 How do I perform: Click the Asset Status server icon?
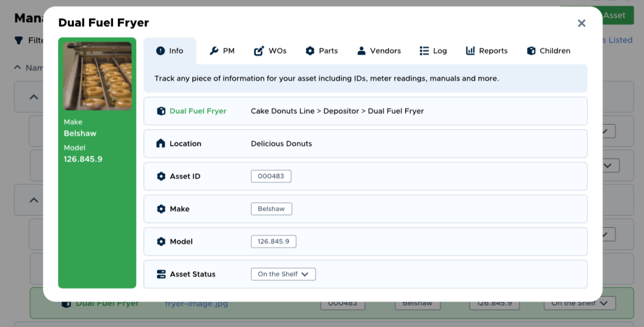[161, 274]
